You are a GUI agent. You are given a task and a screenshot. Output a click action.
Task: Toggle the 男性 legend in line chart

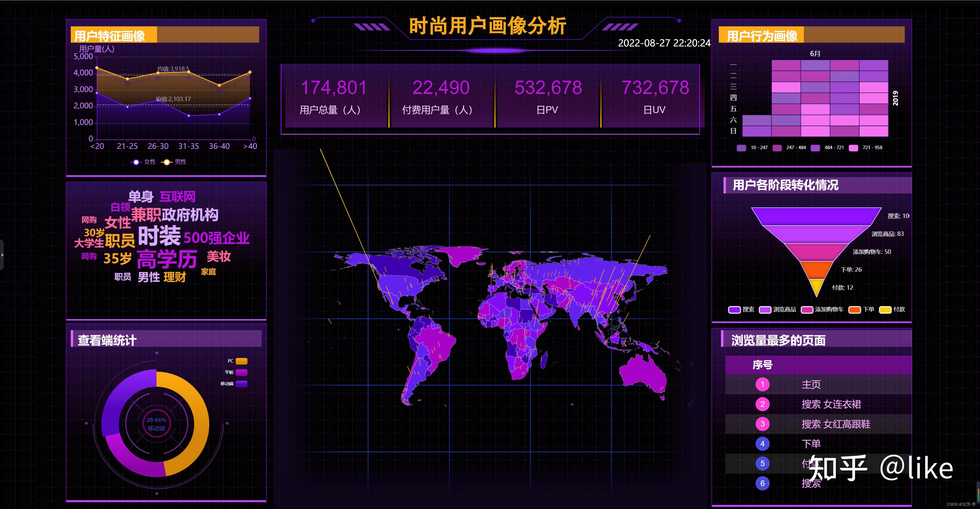click(174, 162)
